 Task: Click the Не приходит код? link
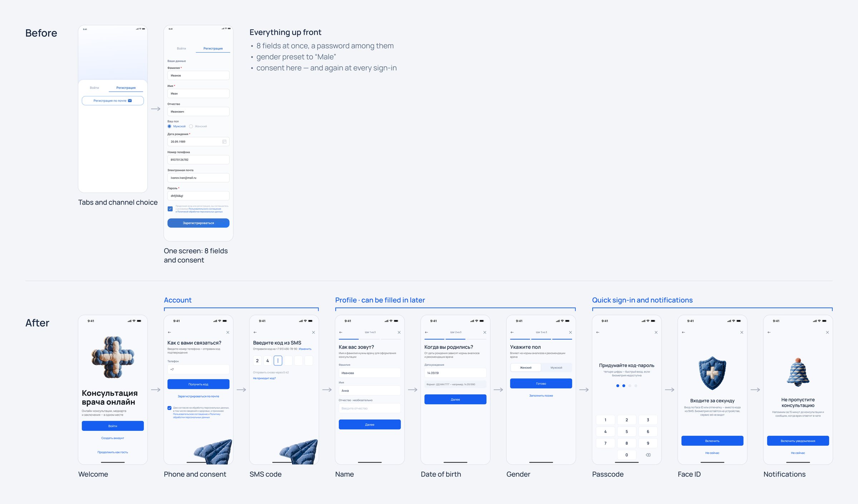click(x=264, y=378)
